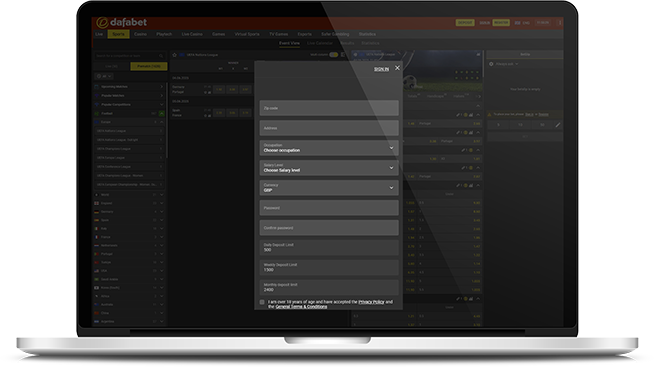Open betslip settings gear icon
The height and width of the screenshot is (368, 654).
491,64
